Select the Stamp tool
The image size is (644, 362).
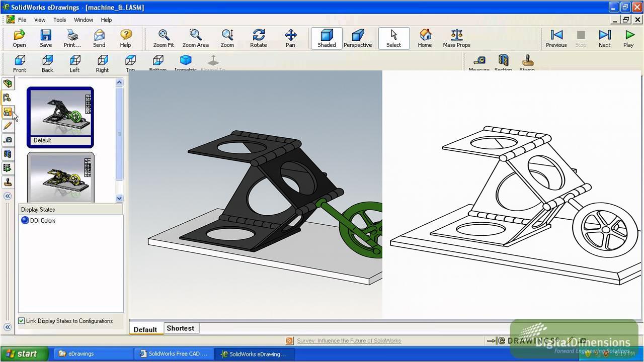527,63
